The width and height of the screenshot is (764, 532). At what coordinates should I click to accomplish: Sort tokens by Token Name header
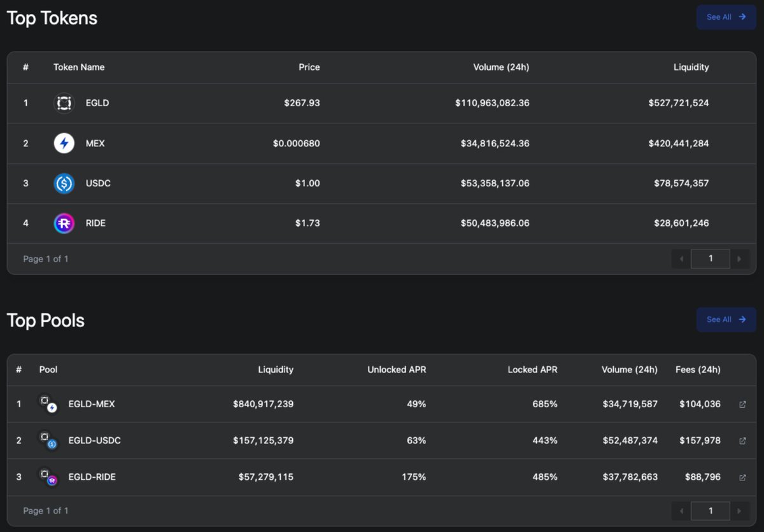coord(79,67)
